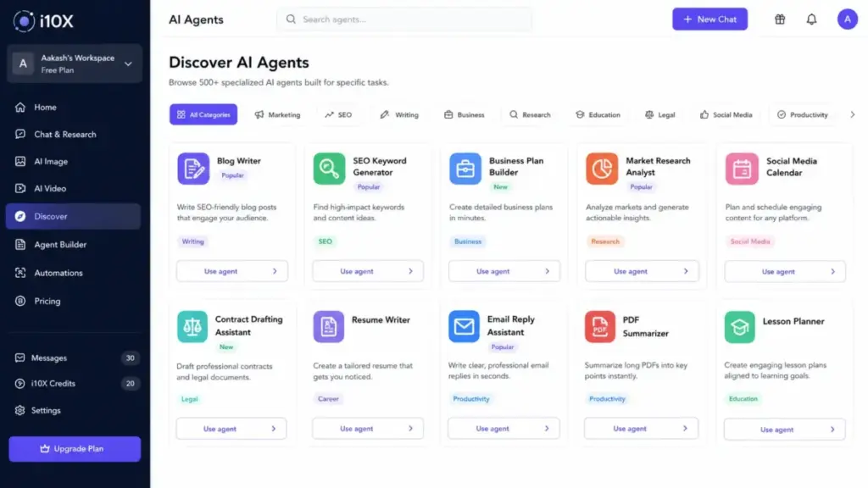Click the Upgrade Plan button

tap(75, 449)
